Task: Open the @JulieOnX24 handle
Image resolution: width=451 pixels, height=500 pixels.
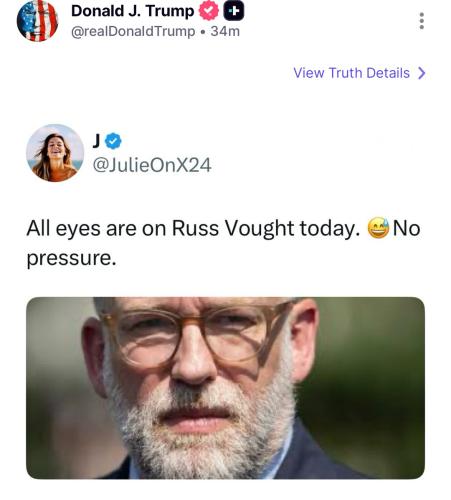Action: [x=152, y=165]
